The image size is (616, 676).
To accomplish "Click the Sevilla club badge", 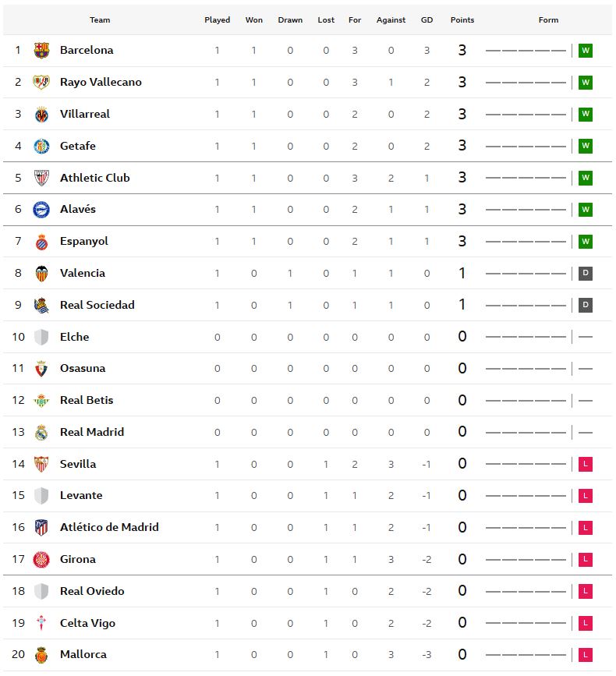I will 41,465.
